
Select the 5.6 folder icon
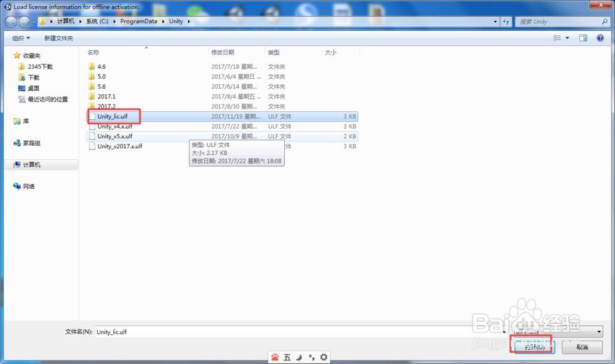(92, 86)
